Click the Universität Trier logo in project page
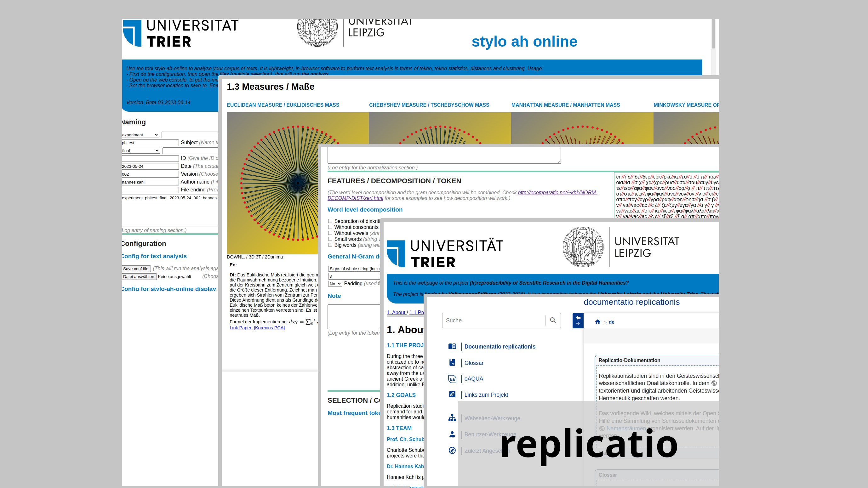 coord(445,253)
